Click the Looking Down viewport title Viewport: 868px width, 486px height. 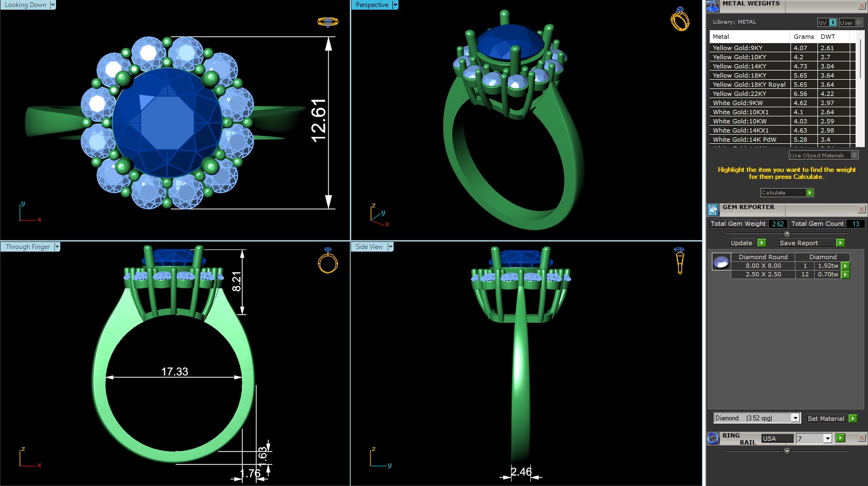[x=25, y=5]
